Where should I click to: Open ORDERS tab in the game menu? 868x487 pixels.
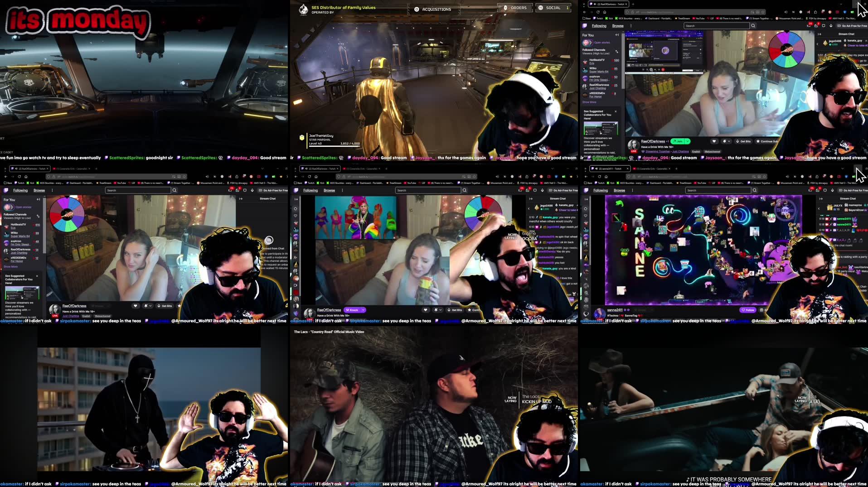[515, 8]
